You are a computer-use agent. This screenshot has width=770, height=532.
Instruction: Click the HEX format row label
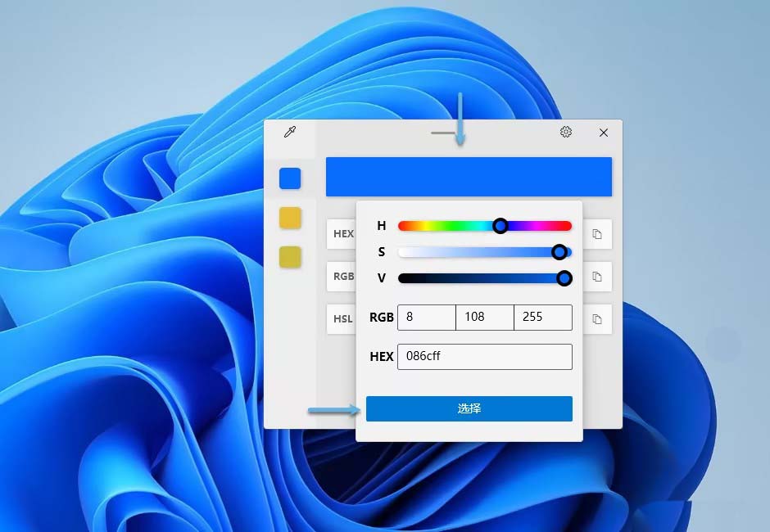coord(343,233)
